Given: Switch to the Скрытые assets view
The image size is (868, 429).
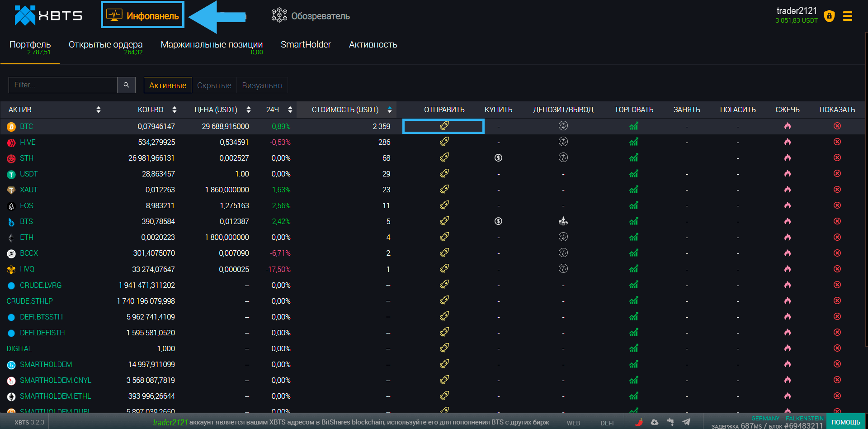Looking at the screenshot, I should pos(214,85).
